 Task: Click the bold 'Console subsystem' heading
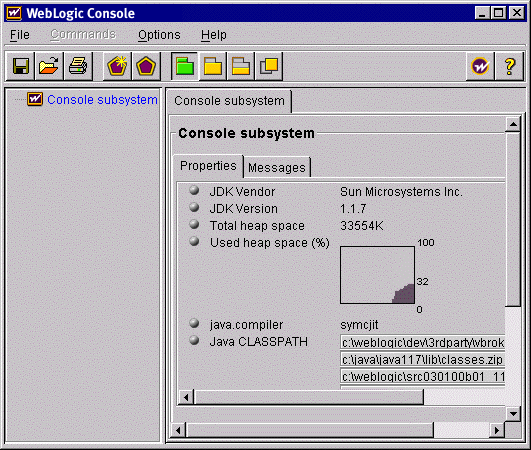tap(246, 133)
